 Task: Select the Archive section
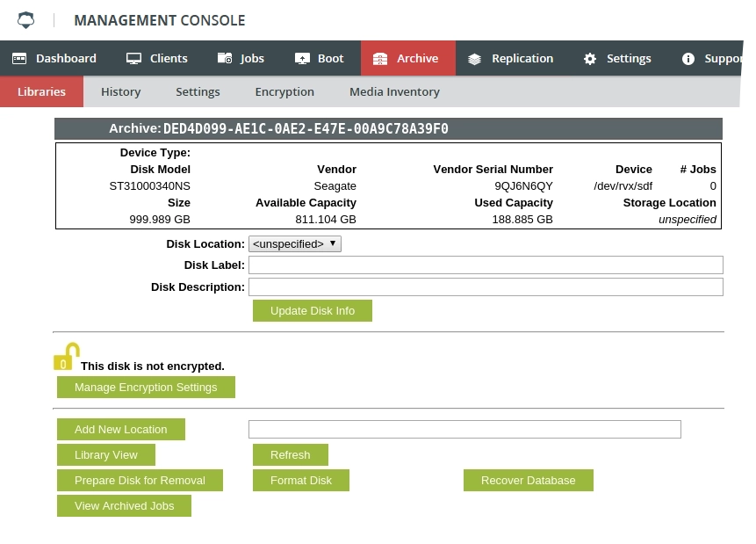point(408,58)
